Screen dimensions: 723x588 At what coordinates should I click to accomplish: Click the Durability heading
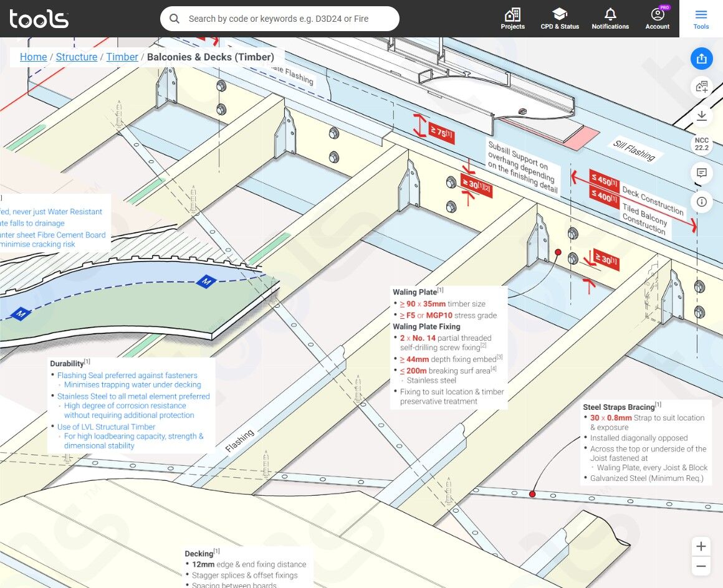coord(70,363)
